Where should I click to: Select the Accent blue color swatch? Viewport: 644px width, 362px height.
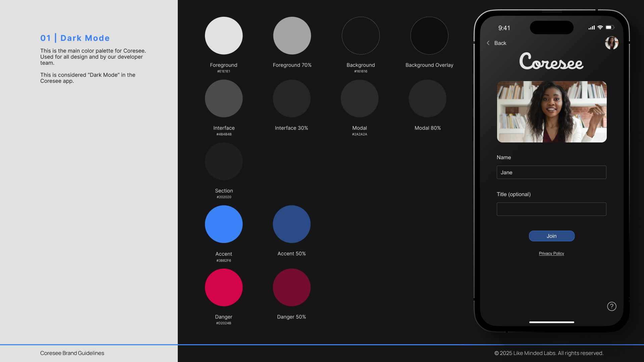pyautogui.click(x=224, y=224)
